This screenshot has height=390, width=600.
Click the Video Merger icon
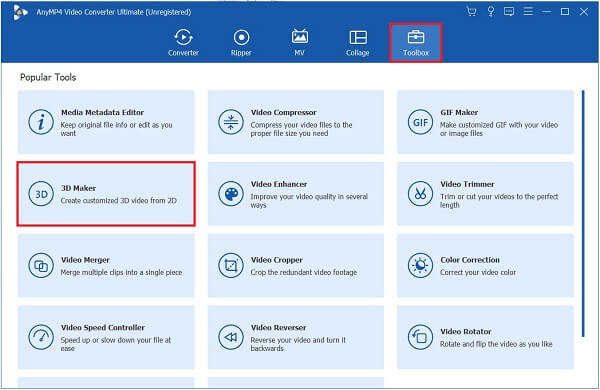pyautogui.click(x=41, y=265)
